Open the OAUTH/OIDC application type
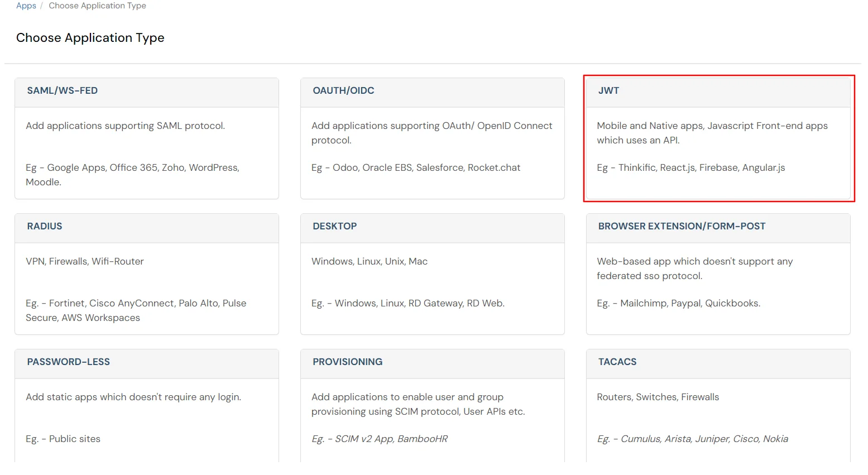 [x=343, y=91]
